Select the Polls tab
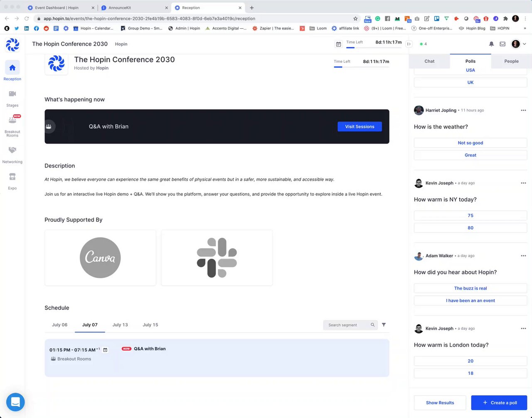The image size is (532, 418). 470,61
